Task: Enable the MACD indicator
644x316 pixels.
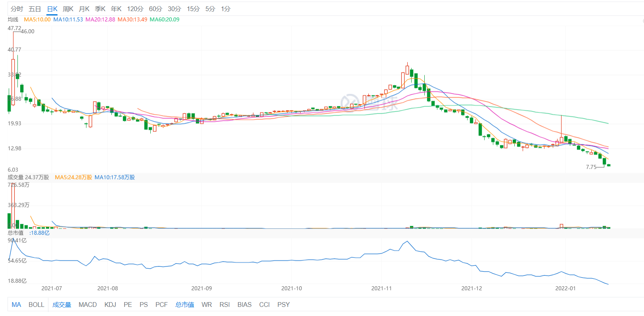Action: pos(88,305)
